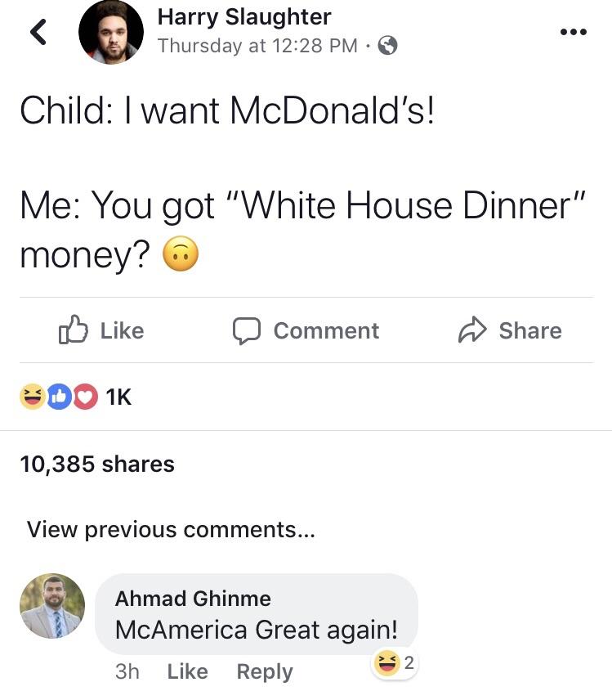The height and width of the screenshot is (700, 612).
Task: View the 10,385 shares list
Action: pos(97,464)
